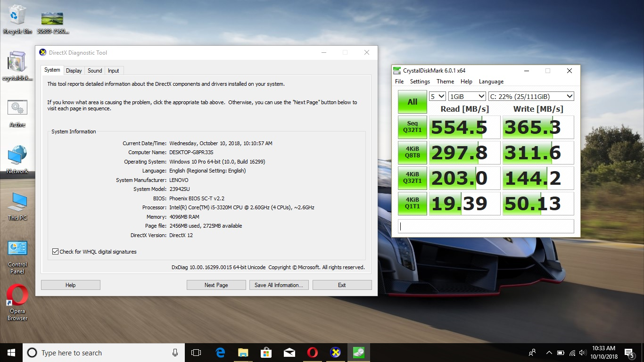
Task: Open File Explorer from the taskbar
Action: (243, 353)
